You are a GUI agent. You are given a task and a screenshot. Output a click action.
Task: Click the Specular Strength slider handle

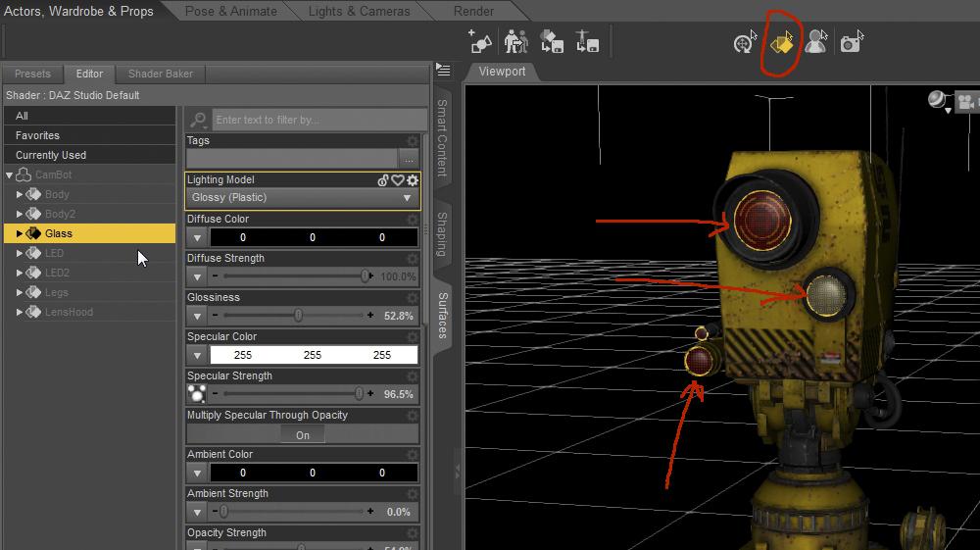click(x=359, y=394)
